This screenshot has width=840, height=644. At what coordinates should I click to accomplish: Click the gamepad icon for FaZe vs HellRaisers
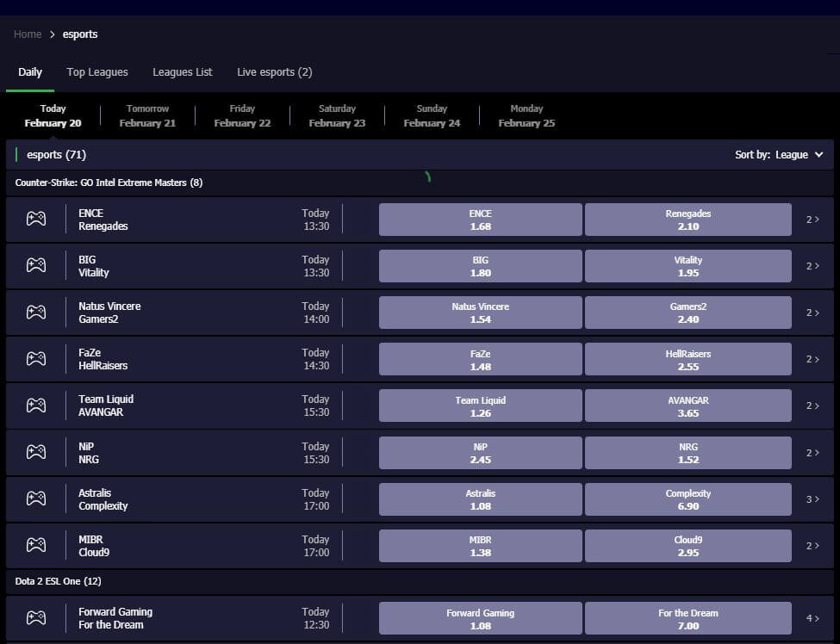(x=35, y=359)
